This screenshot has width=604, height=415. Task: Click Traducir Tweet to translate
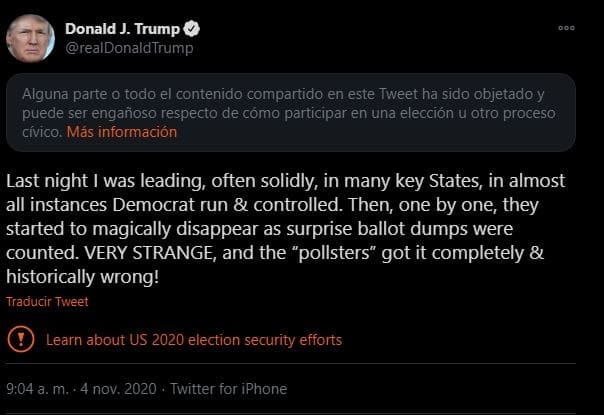pos(47,302)
